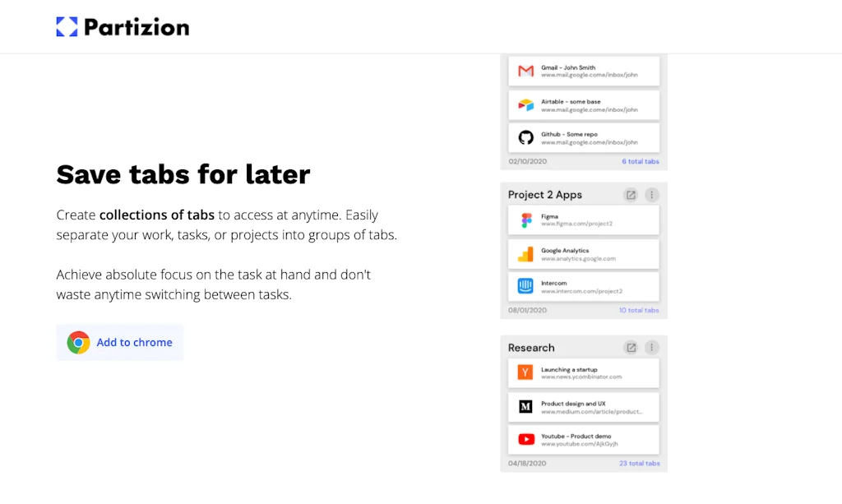Click the Medium icon for Product design
842x504 pixels.
(x=526, y=405)
